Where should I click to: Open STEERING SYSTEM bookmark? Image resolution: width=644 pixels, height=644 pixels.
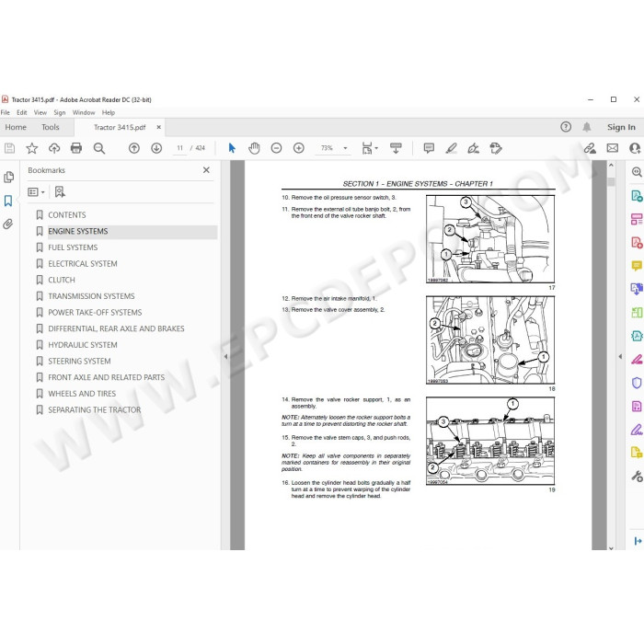[79, 361]
